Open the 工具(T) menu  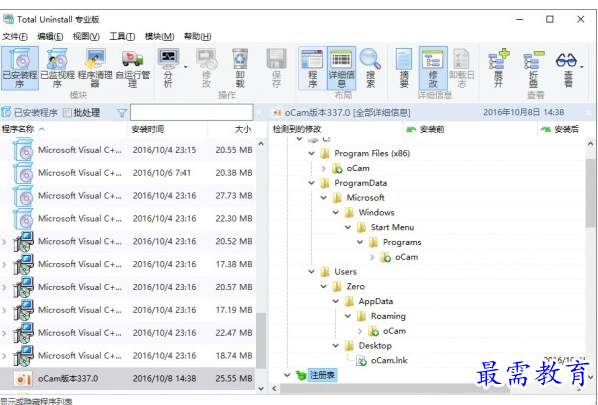(x=122, y=37)
